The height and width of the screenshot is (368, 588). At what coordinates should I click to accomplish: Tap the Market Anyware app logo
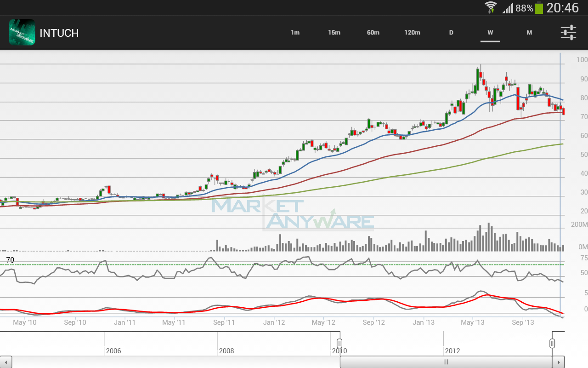[22, 32]
